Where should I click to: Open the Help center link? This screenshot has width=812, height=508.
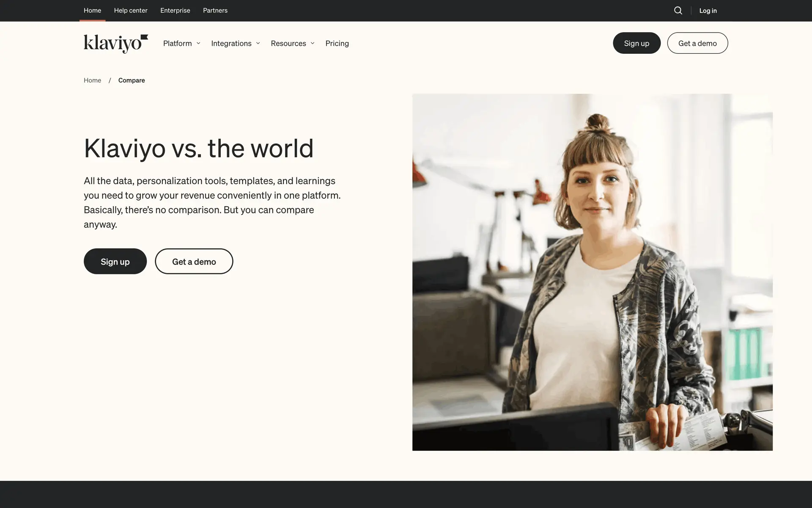pos(131,11)
